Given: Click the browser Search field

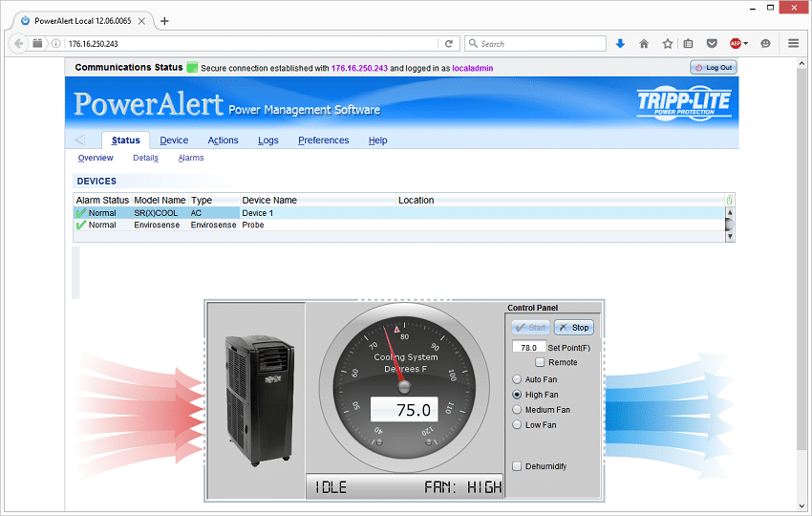Looking at the screenshot, I should (x=536, y=44).
